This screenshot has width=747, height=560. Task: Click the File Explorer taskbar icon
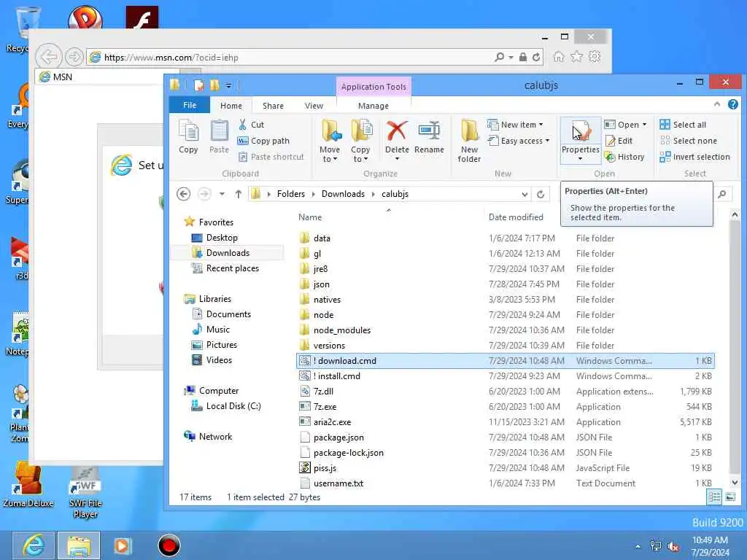79,545
